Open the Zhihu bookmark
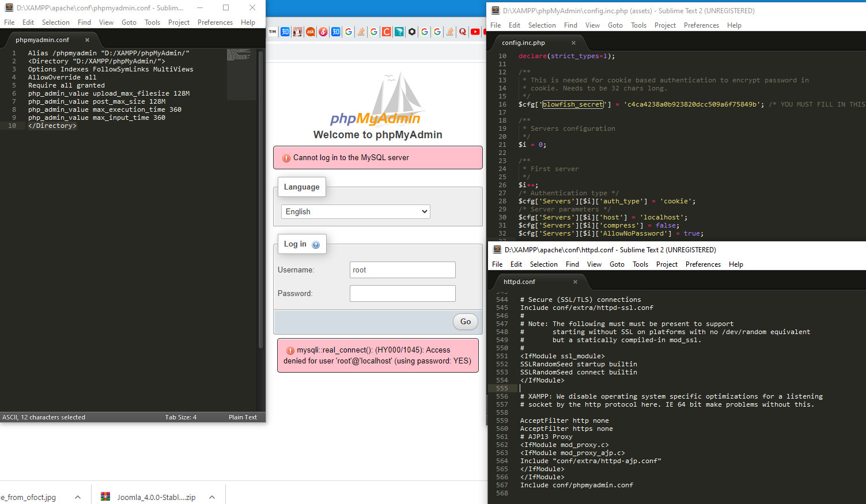866x504 pixels. [x=285, y=32]
